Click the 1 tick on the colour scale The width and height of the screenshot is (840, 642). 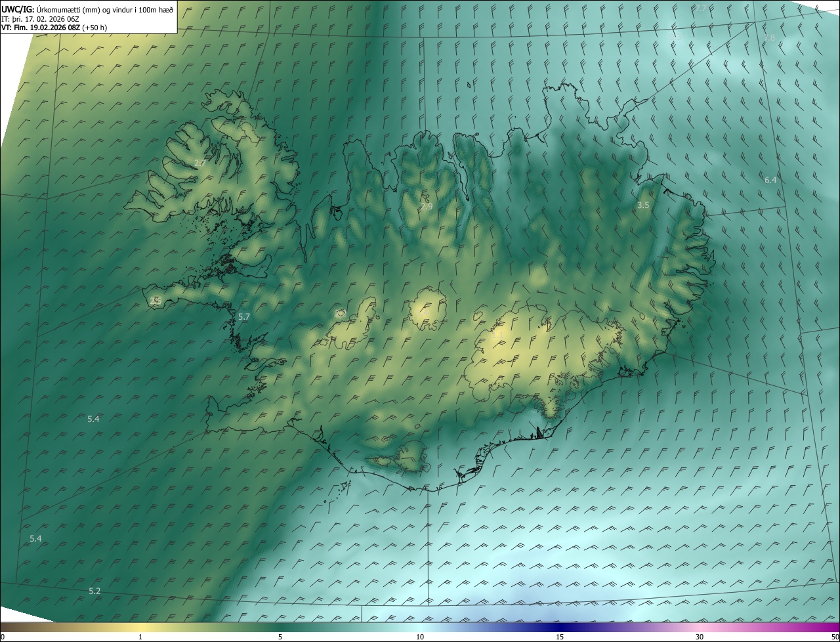coord(140,637)
